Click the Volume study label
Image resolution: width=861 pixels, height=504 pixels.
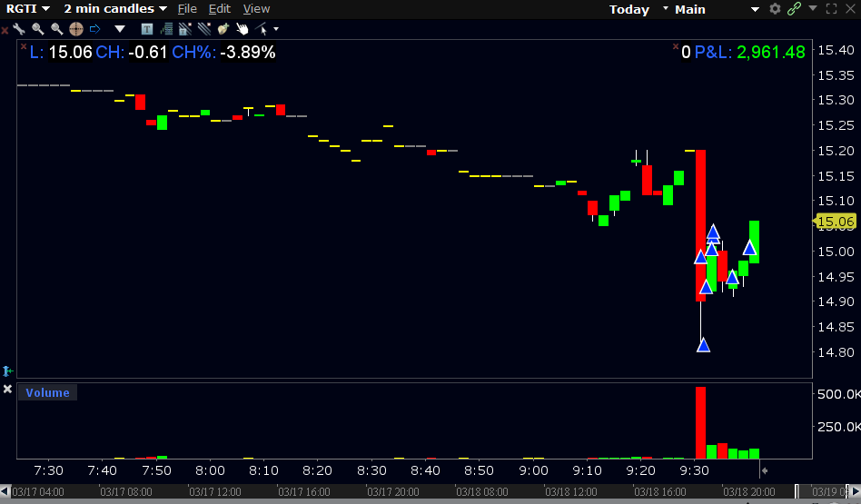(x=48, y=392)
